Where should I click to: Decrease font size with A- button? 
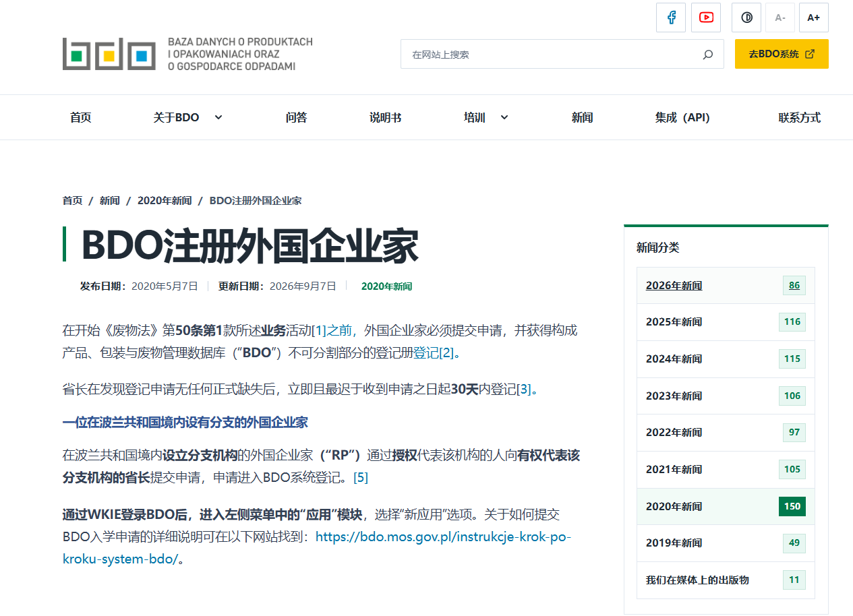[780, 18]
